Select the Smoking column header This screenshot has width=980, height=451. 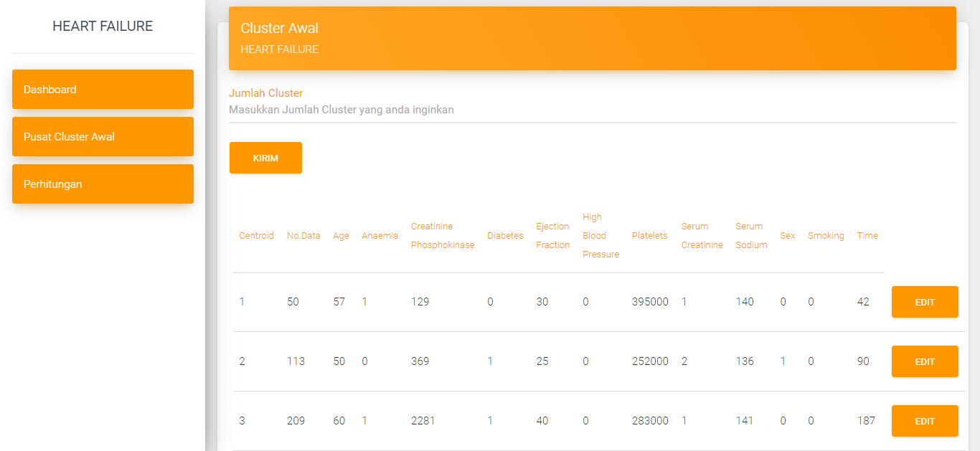pyautogui.click(x=826, y=236)
